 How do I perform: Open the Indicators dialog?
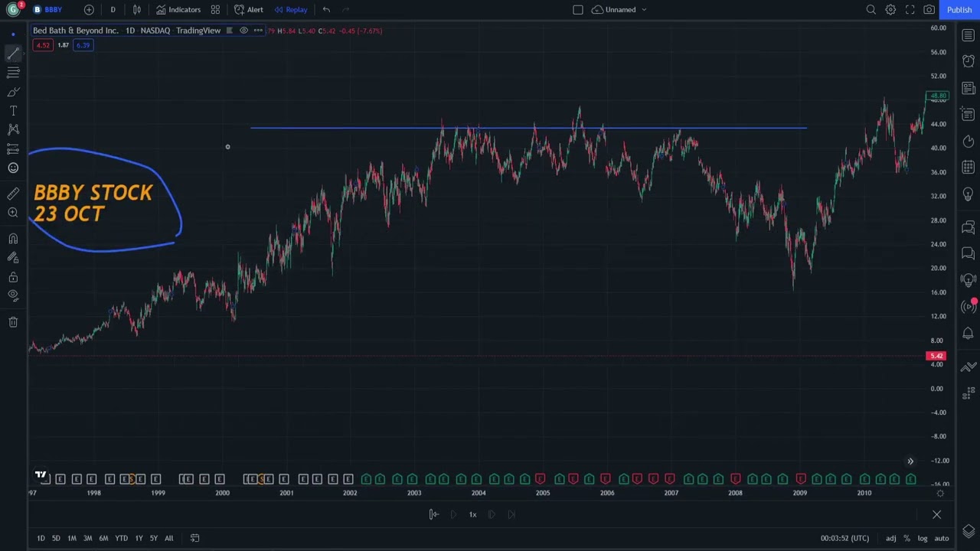point(178,10)
